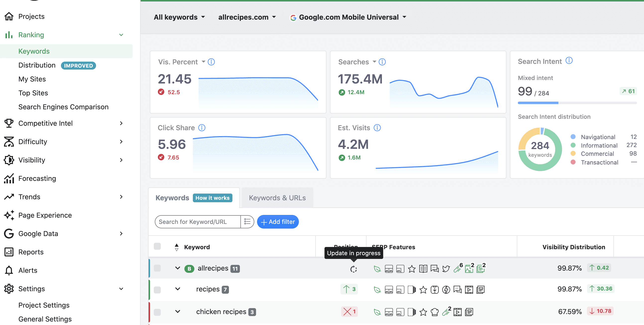Open the All keywords dropdown
This screenshot has width=644, height=325.
coord(179,17)
